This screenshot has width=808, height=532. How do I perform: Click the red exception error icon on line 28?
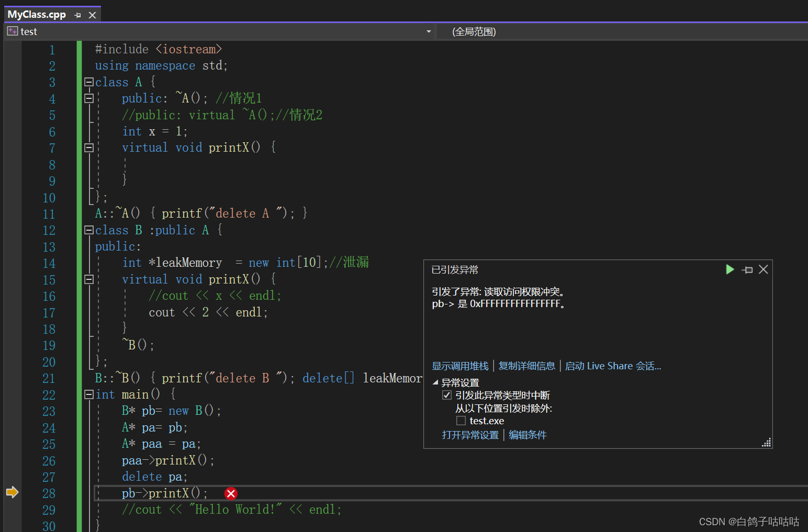(x=231, y=493)
